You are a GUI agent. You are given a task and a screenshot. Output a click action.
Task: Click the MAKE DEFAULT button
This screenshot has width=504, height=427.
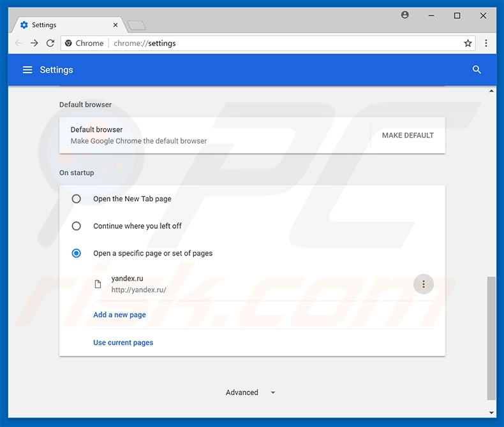[408, 135]
